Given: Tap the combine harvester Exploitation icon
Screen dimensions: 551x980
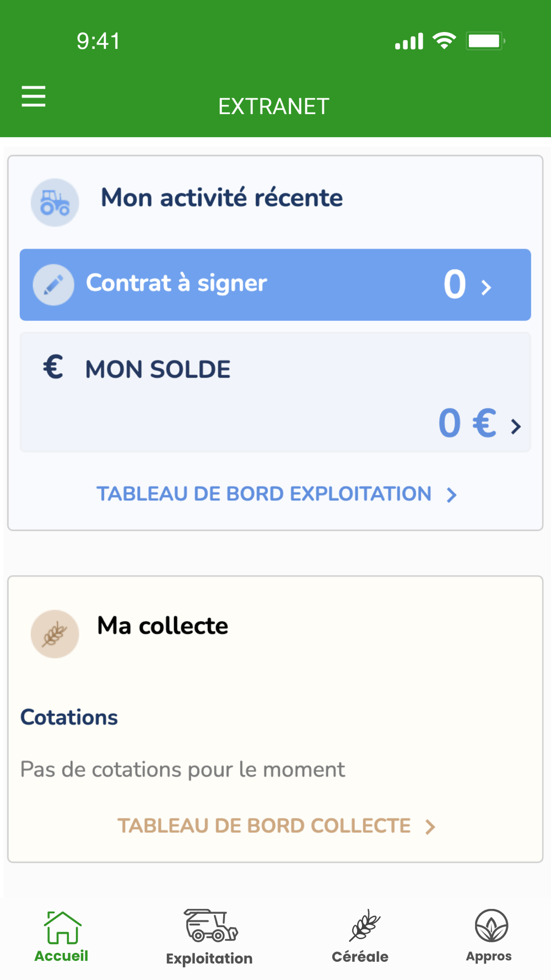Looking at the screenshot, I should 210,925.
